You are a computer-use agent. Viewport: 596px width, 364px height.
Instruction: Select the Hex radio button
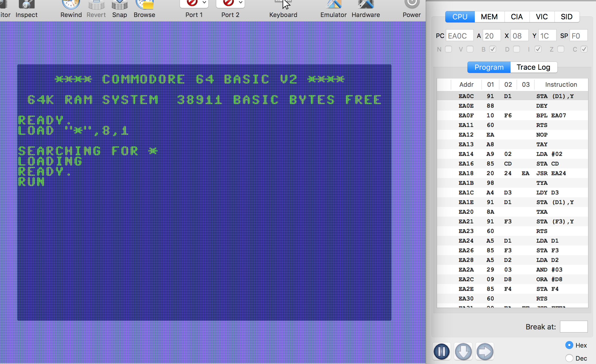569,345
